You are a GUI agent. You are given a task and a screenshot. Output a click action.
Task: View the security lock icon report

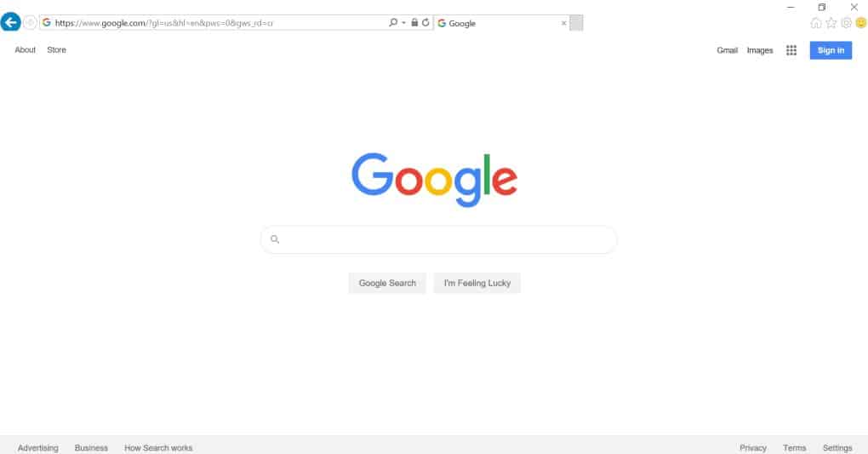(x=414, y=23)
